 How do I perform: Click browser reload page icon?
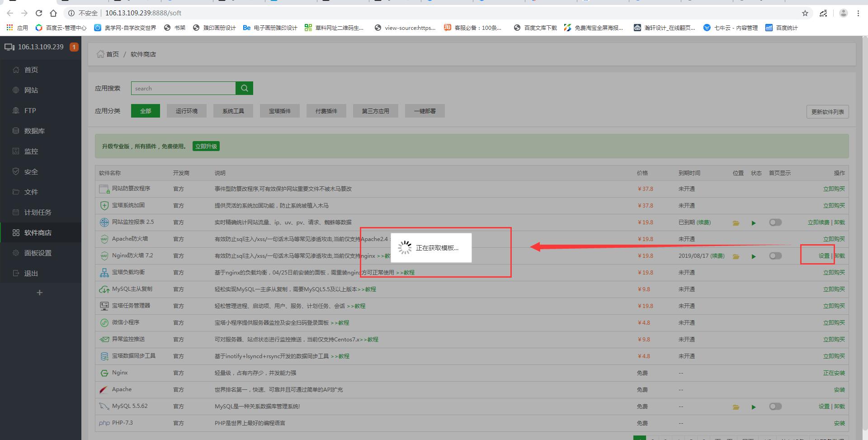tap(39, 13)
